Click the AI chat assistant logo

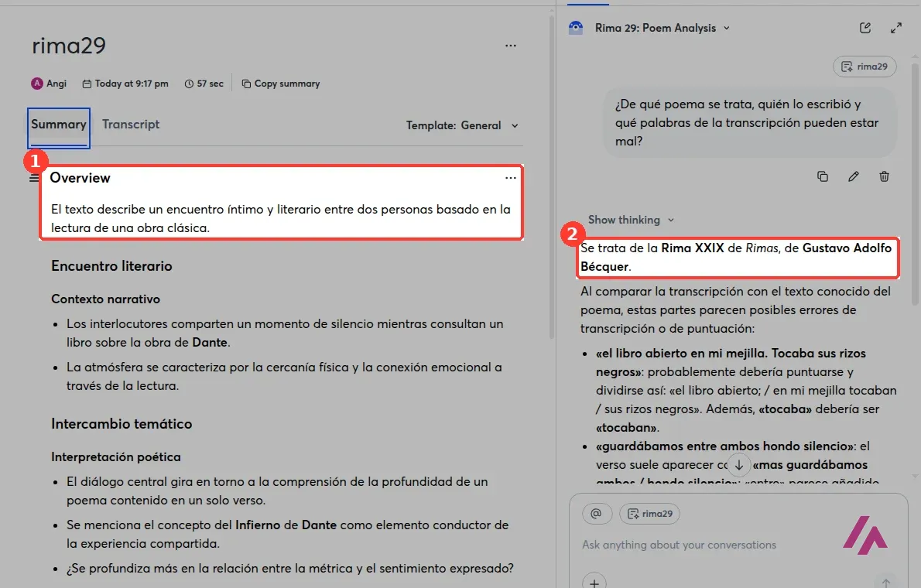click(x=576, y=28)
